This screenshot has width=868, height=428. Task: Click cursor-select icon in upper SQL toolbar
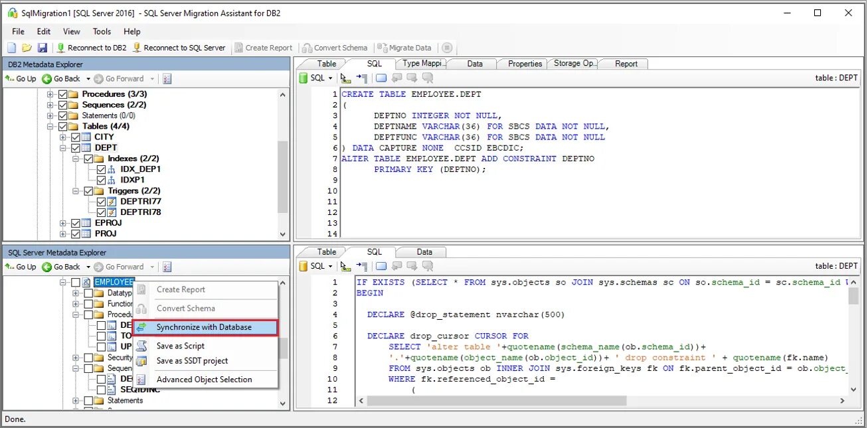345,78
